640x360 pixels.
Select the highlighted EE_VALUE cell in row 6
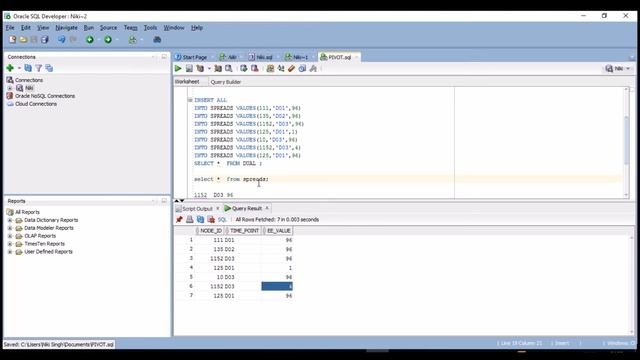[277, 287]
